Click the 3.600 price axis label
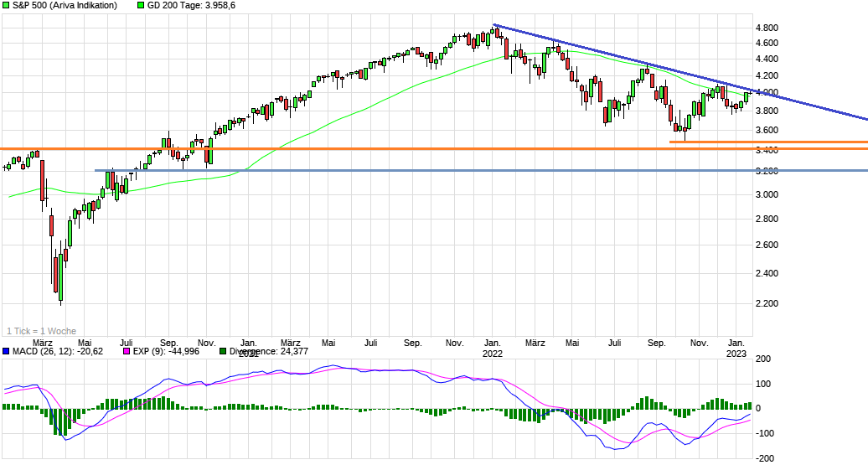This screenshot has width=868, height=465. [x=767, y=130]
